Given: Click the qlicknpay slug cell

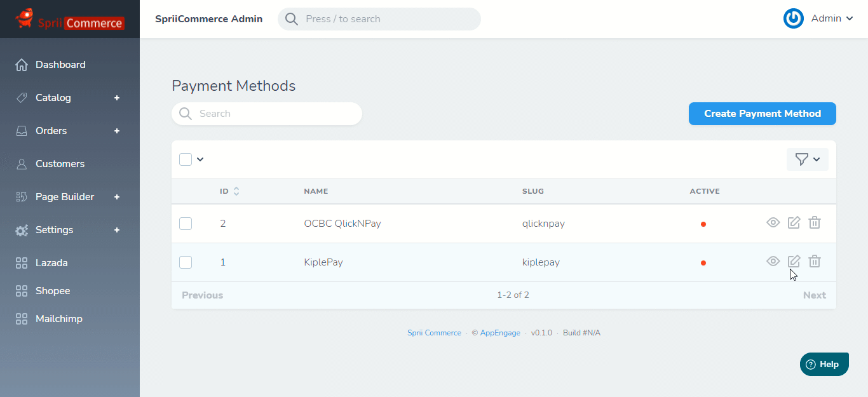Looking at the screenshot, I should click(543, 224).
